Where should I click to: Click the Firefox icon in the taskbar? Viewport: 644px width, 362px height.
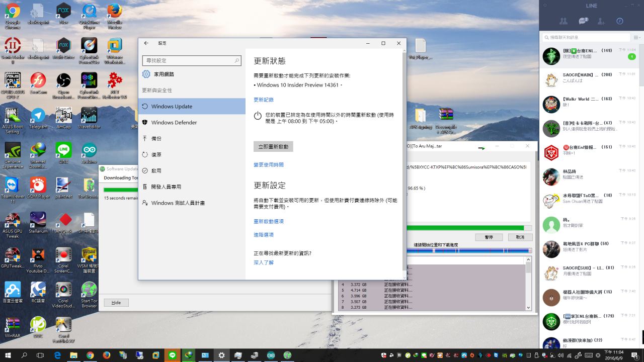pyautogui.click(x=106, y=355)
